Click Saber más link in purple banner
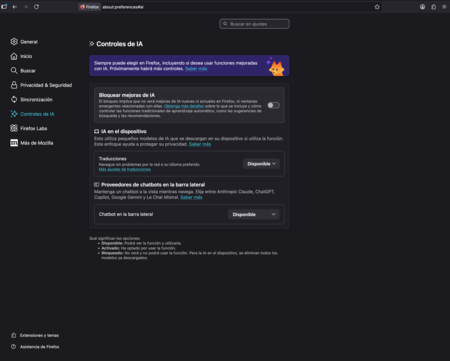This screenshot has height=361, width=450. click(x=196, y=69)
